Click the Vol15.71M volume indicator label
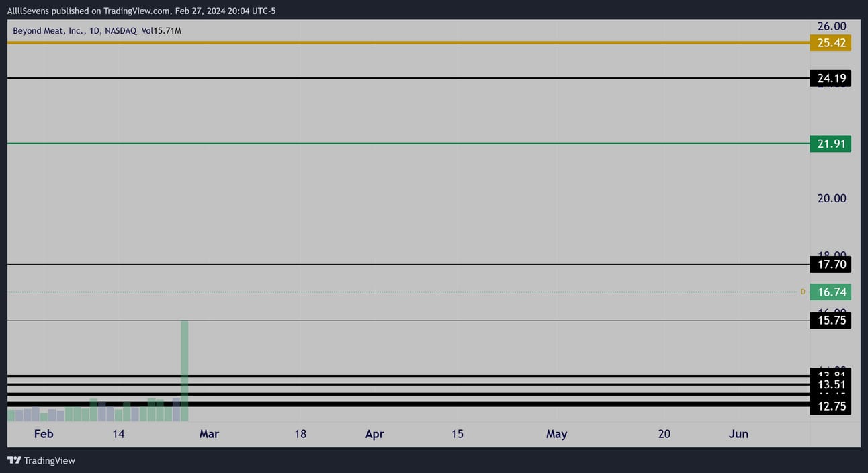Viewport: 868px width, 473px height. 161,31
